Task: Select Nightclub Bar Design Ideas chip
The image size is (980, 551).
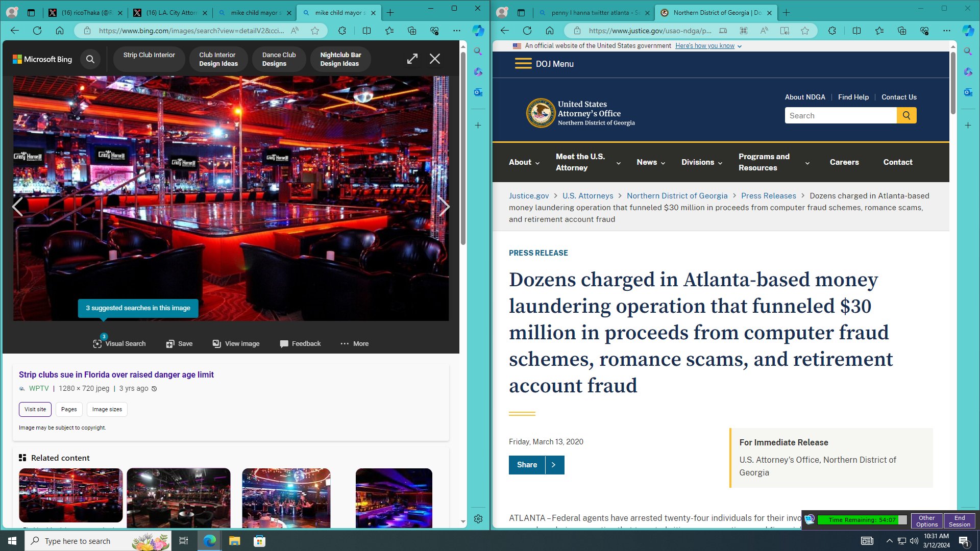Action: [340, 59]
